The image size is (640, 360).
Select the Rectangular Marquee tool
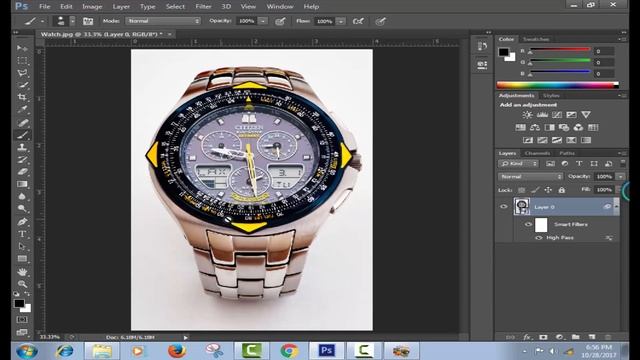(22, 61)
